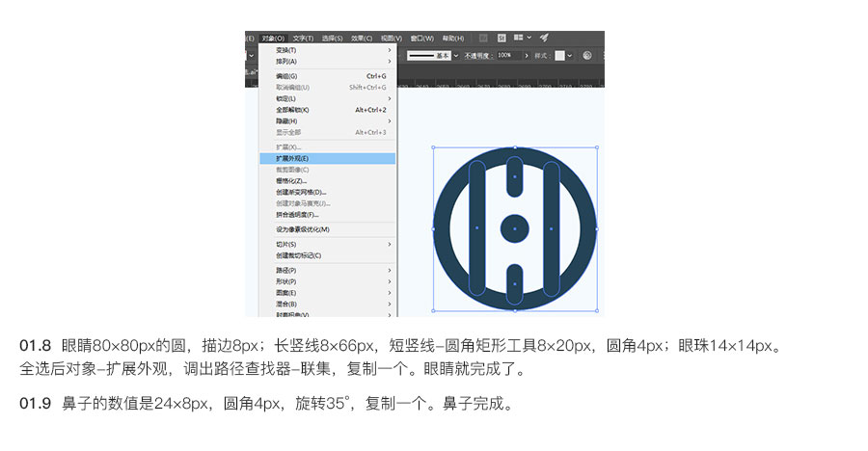
Task: Click the Adobe Stock St icon
Action: coord(502,38)
